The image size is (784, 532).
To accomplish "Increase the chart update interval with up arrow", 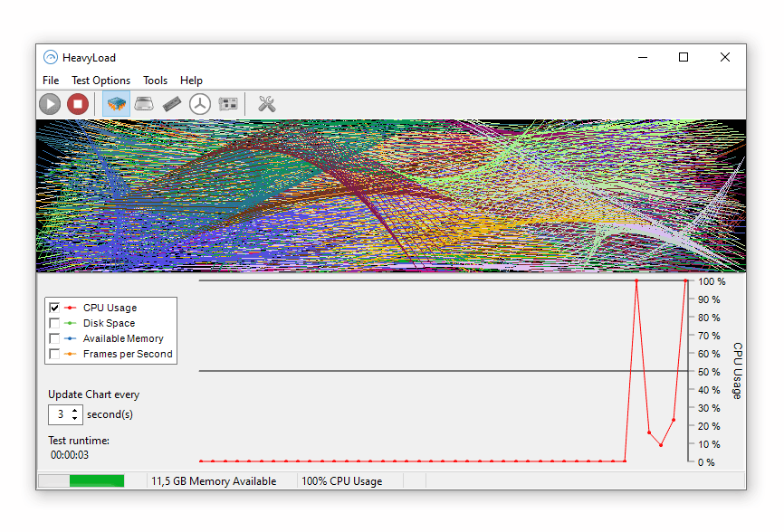I will tap(74, 411).
